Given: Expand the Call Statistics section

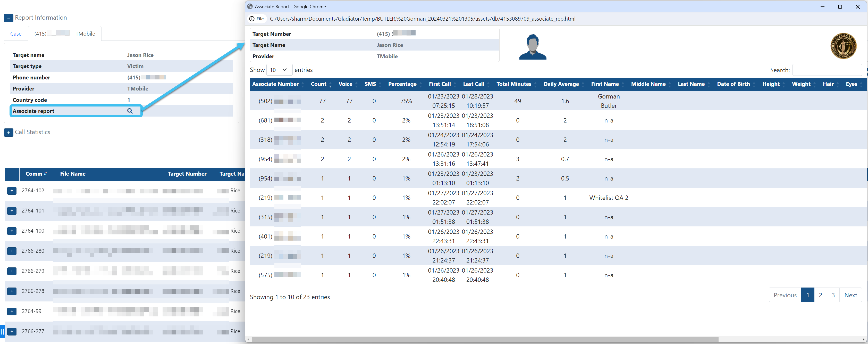Looking at the screenshot, I should [x=9, y=133].
